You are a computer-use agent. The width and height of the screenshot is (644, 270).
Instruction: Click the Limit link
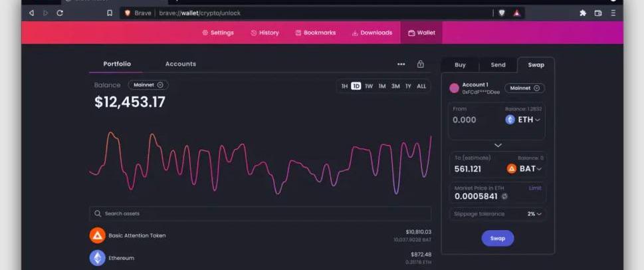click(x=535, y=188)
